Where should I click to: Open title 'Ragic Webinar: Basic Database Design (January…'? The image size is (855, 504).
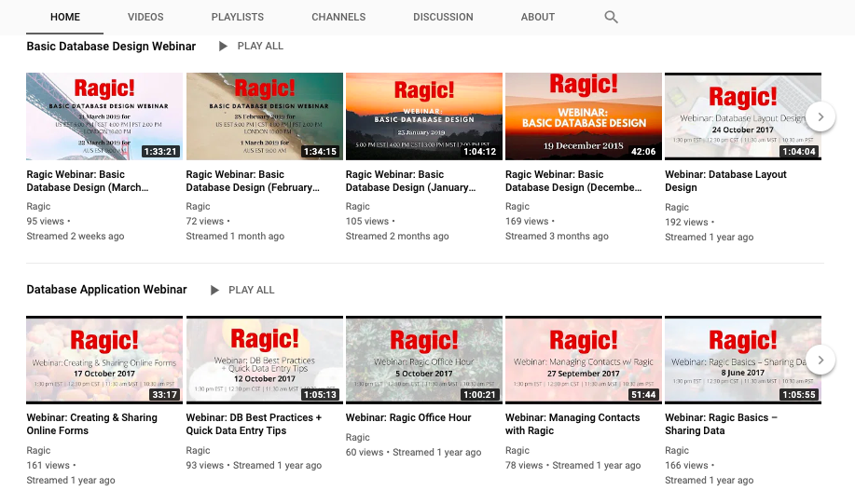coord(410,181)
